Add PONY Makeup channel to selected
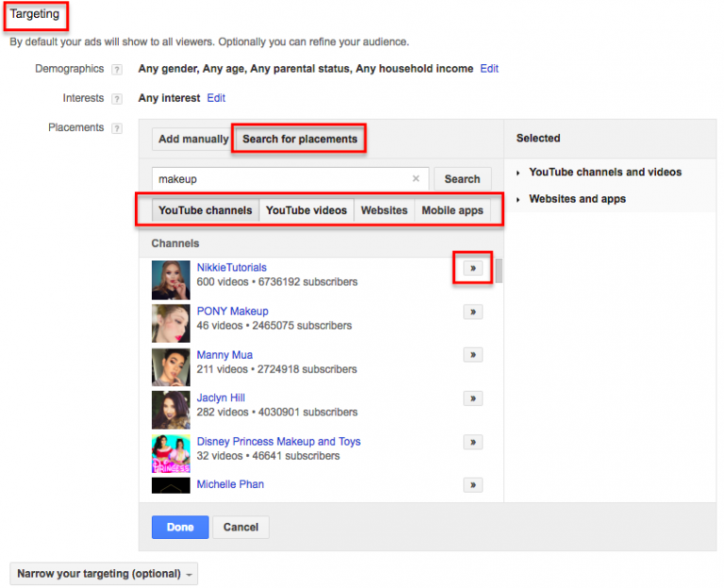The width and height of the screenshot is (724, 588). click(472, 312)
